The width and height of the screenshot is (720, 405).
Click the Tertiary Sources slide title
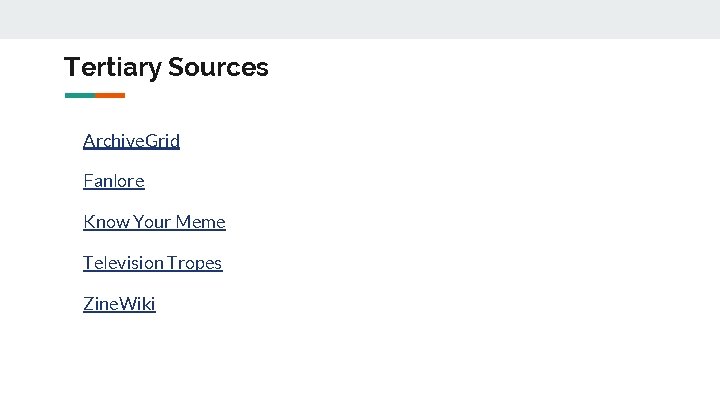(166, 67)
